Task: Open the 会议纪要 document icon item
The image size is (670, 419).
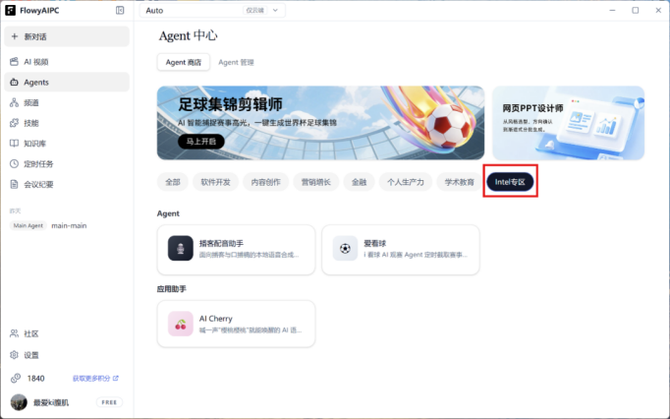Action: point(67,185)
